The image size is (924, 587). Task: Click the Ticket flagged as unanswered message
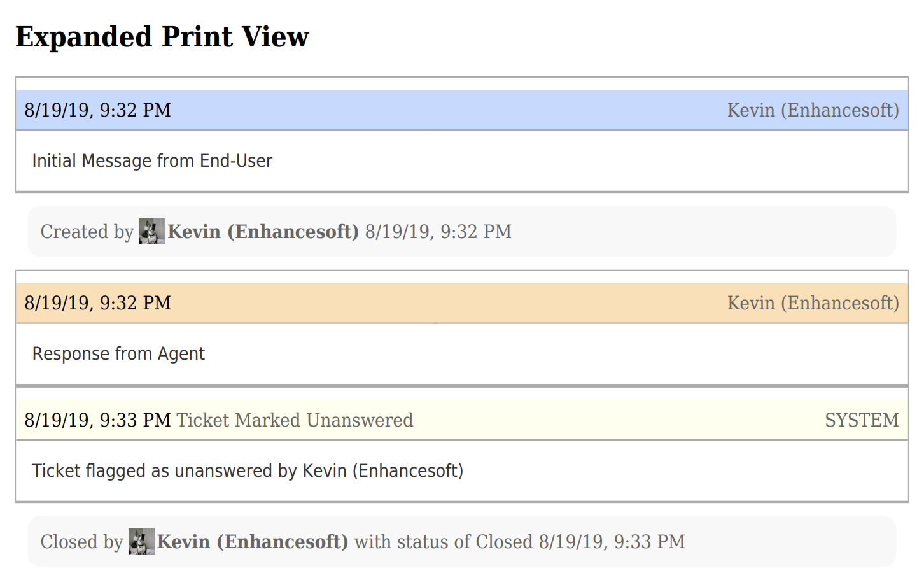click(248, 471)
